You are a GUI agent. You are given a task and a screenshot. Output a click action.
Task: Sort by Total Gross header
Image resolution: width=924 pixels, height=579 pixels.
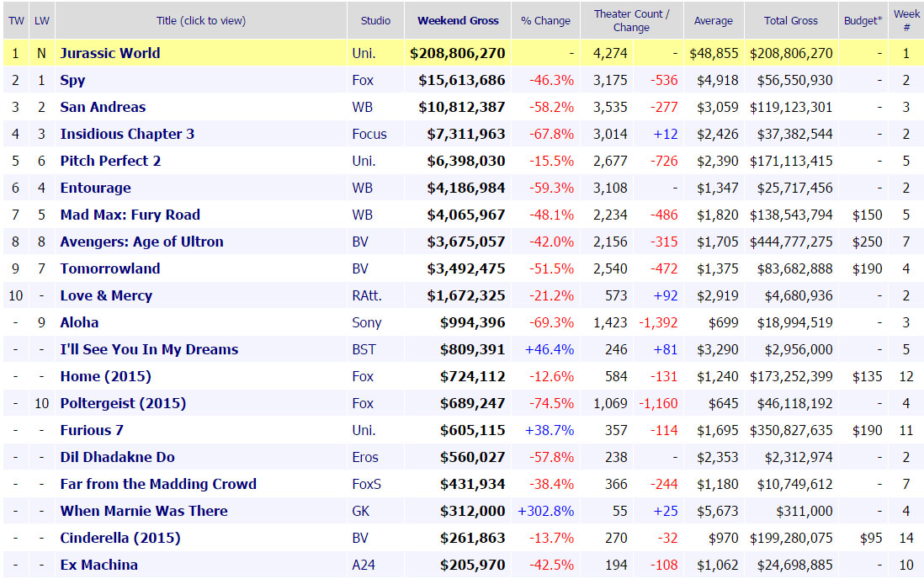(x=791, y=21)
